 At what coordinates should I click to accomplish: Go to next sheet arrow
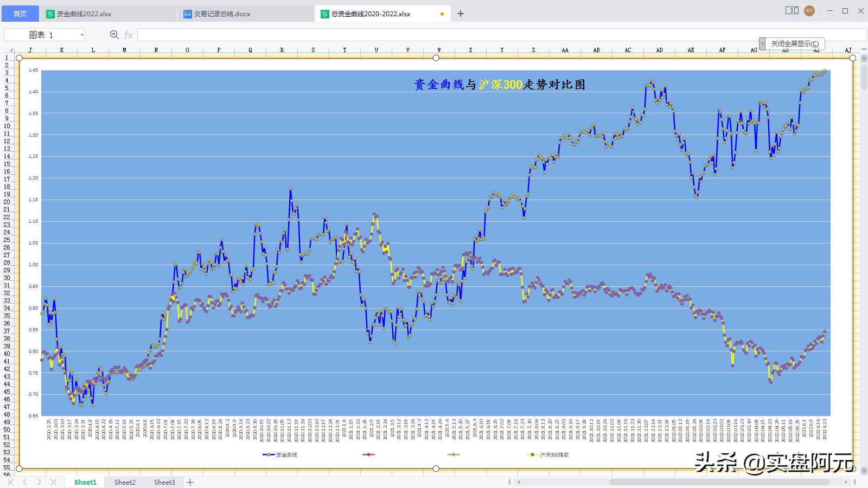[39, 482]
